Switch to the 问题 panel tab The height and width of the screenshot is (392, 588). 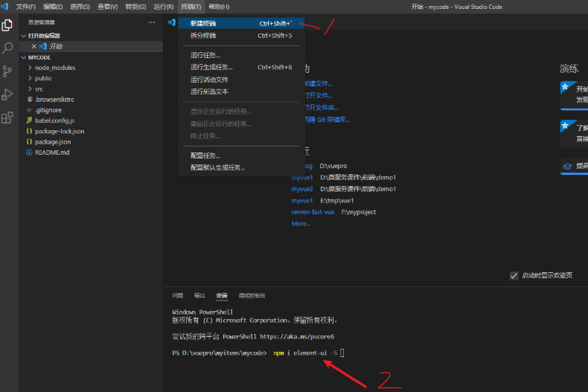point(178,296)
